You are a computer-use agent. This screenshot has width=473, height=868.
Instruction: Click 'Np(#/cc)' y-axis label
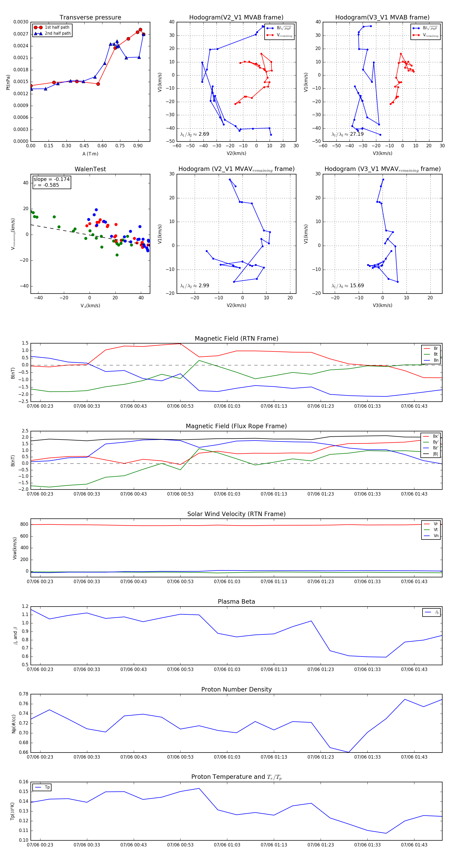14,724
